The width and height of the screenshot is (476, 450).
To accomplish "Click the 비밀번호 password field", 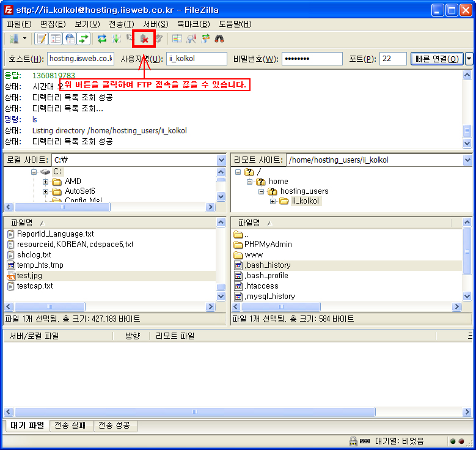I will 312,59.
